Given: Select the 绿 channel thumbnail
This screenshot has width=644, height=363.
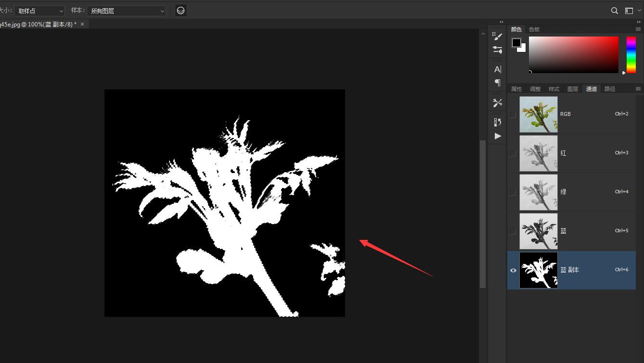Looking at the screenshot, I should tap(539, 192).
